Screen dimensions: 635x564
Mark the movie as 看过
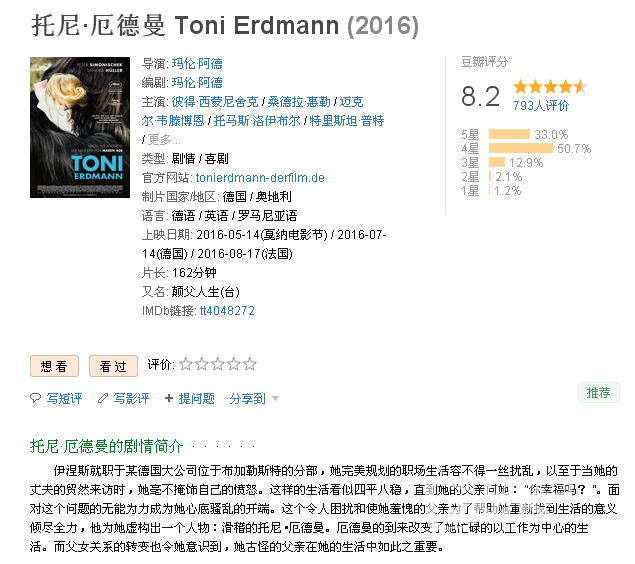(x=113, y=366)
